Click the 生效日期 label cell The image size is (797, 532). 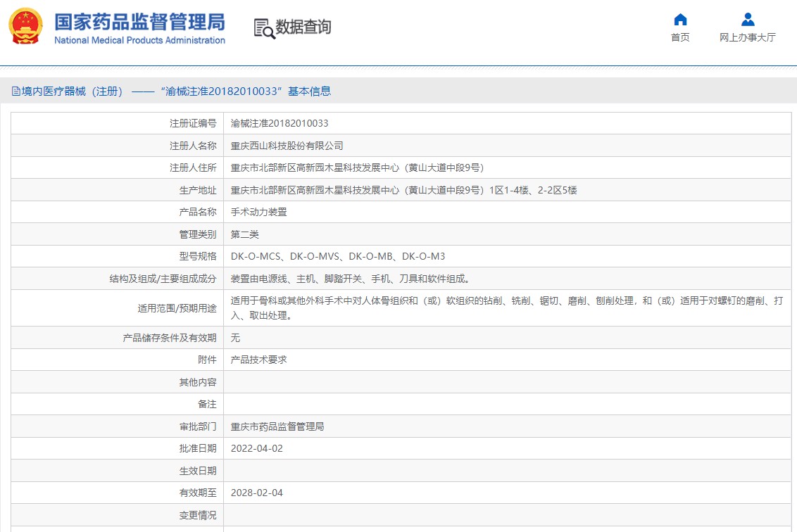[118, 471]
